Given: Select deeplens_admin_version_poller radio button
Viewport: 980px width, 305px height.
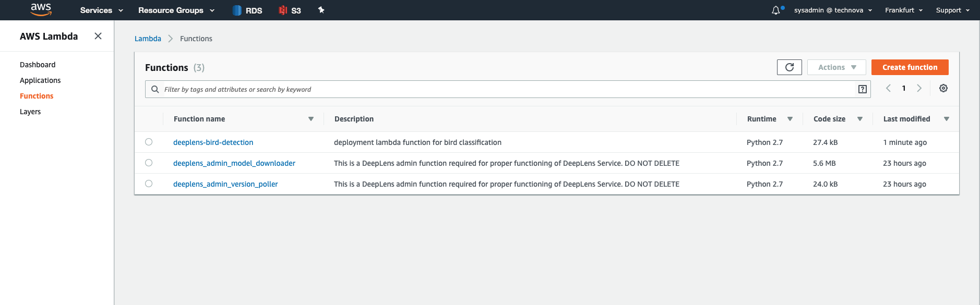Looking at the screenshot, I should point(149,184).
